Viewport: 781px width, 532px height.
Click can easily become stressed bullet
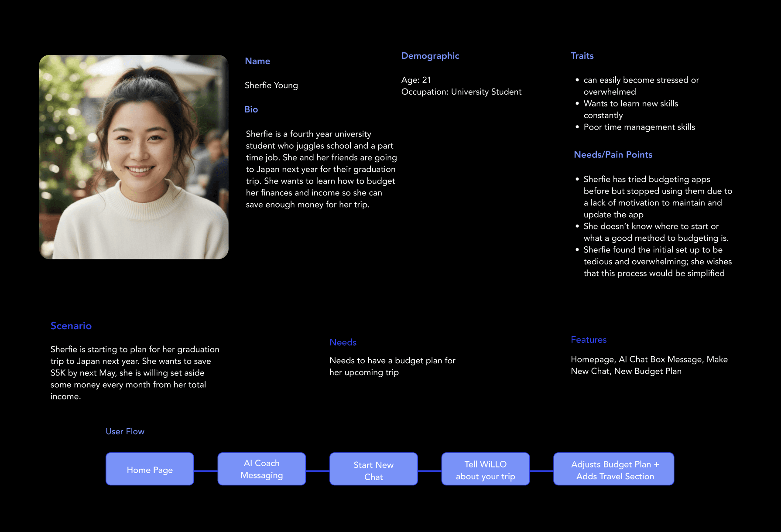[x=638, y=85]
